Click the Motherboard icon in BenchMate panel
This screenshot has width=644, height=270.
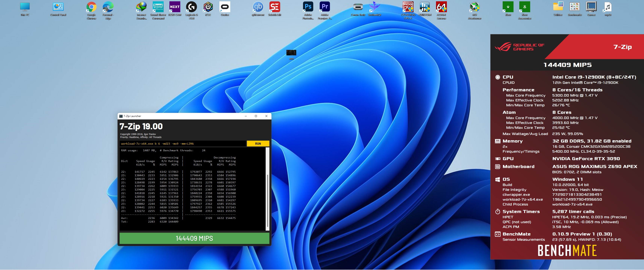(x=497, y=166)
